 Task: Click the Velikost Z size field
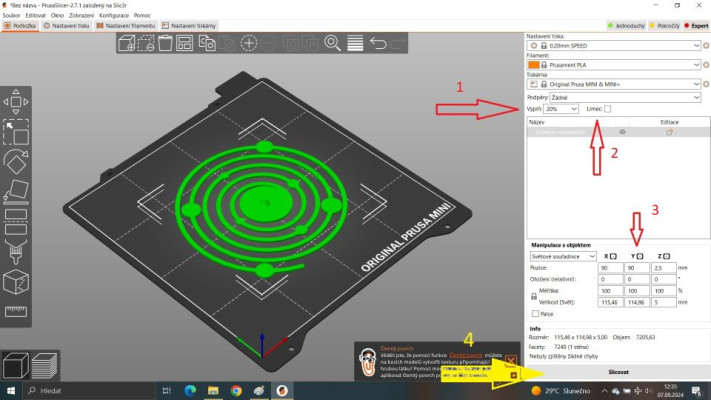tap(664, 302)
